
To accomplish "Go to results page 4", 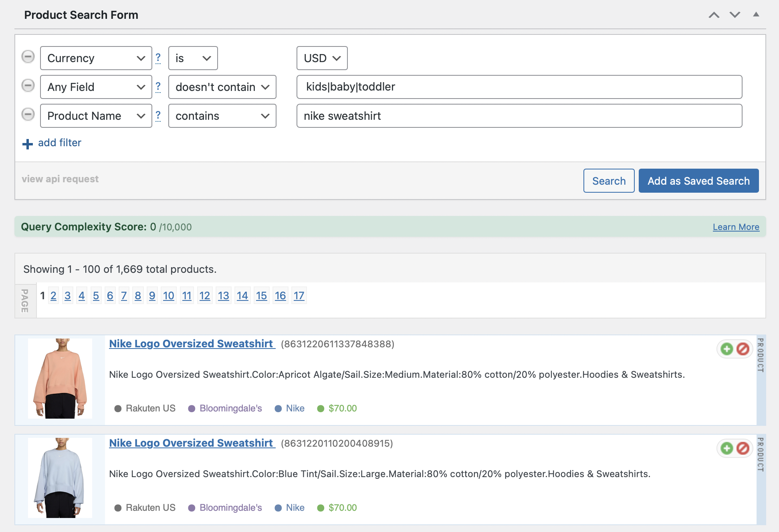I will click(82, 296).
